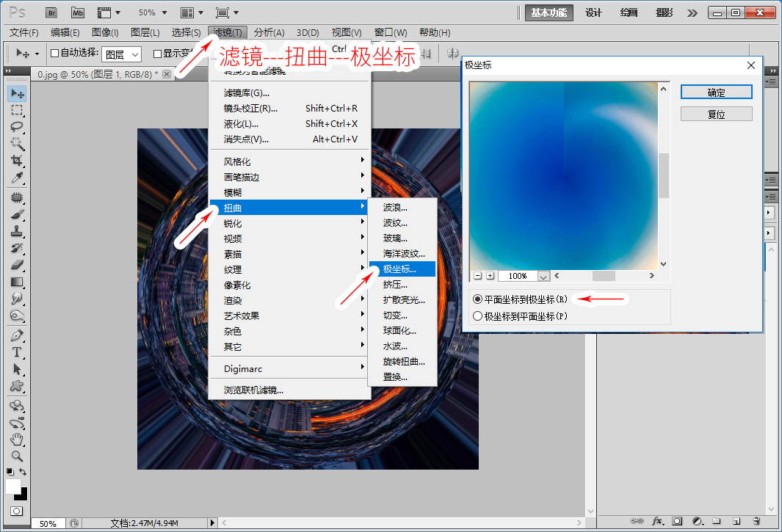Launch Mini Bridge via Mb icon

point(77,13)
